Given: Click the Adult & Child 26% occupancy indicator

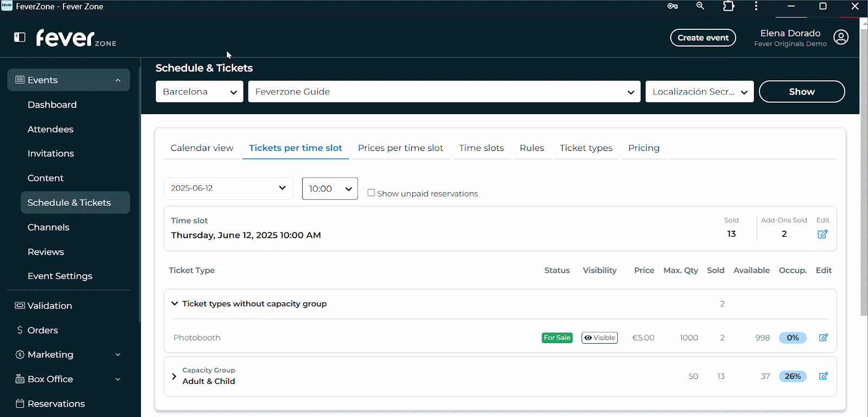Looking at the screenshot, I should (x=793, y=376).
